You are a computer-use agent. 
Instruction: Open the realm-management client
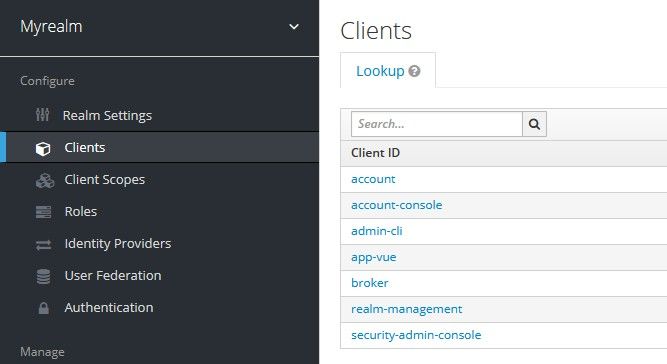(406, 309)
